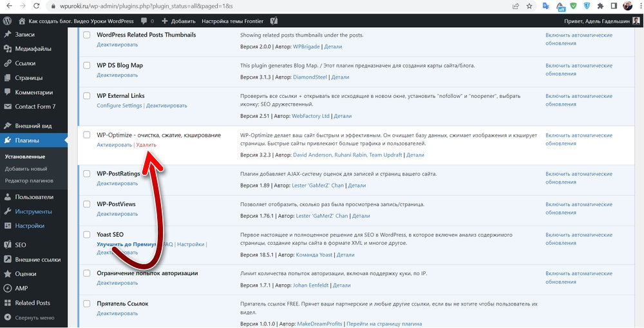644x328 pixels.
Task: Reload the page with refresh icon
Action: coord(36,6)
